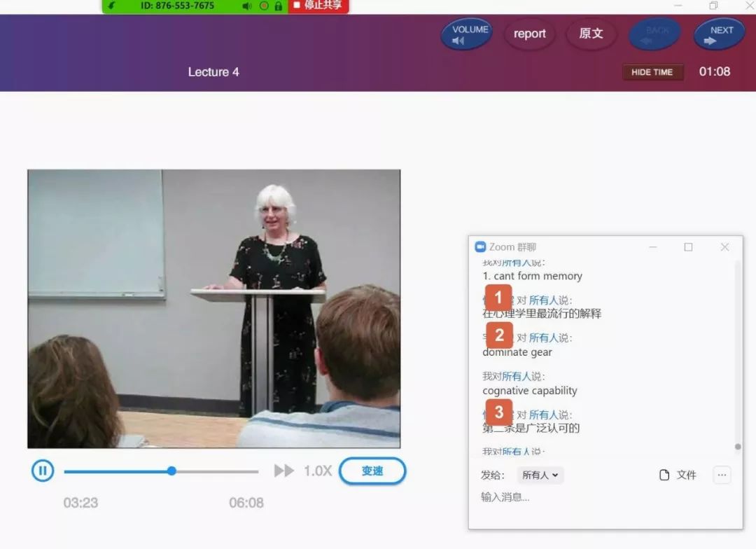Maximize the Zoom 群聊 window
This screenshot has height=549, width=756.
(x=689, y=247)
